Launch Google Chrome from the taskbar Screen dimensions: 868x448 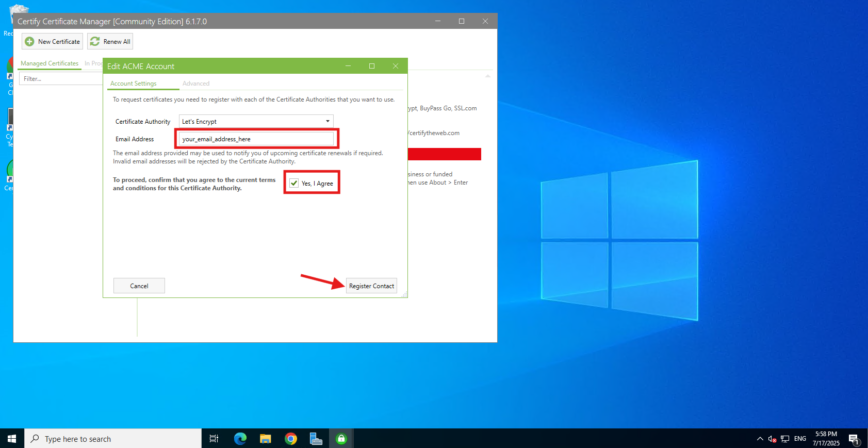[x=291, y=439]
